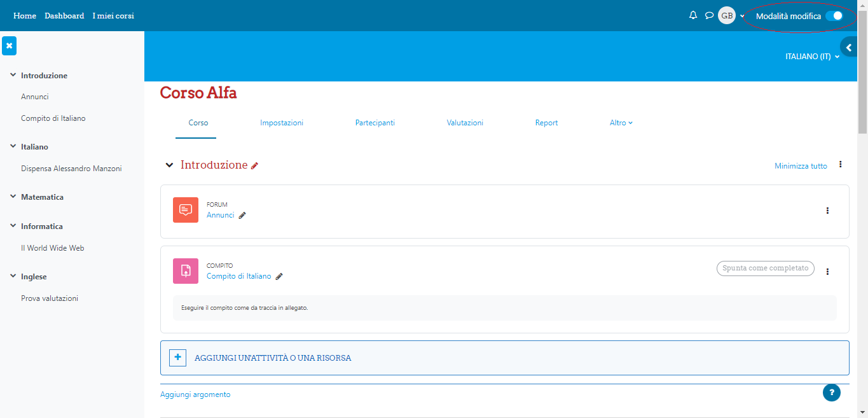The height and width of the screenshot is (418, 868).
Task: Select Annunci in the course index
Action: click(x=35, y=97)
